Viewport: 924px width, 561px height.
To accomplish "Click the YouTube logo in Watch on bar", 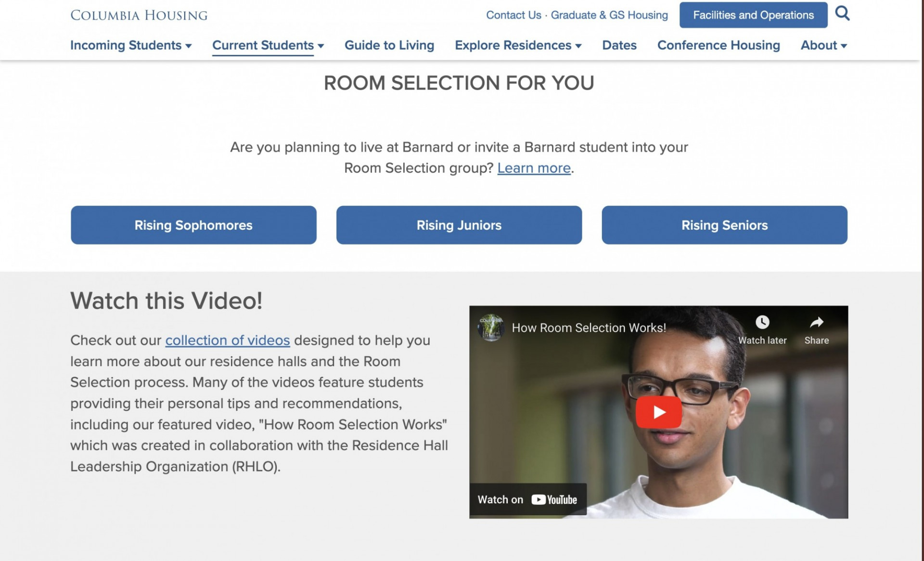I will tap(554, 499).
